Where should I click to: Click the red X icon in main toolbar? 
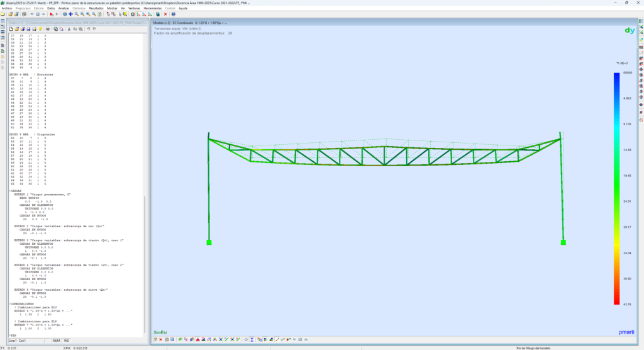tap(165, 14)
